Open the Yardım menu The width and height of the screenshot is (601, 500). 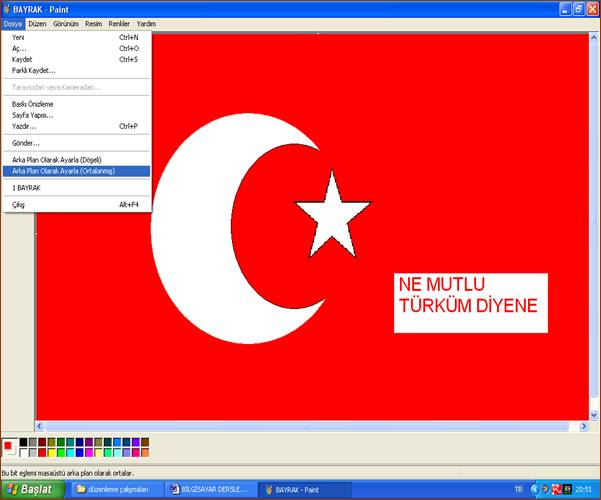click(146, 24)
